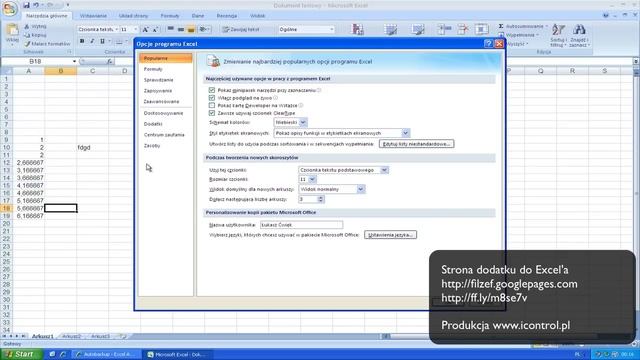The height and width of the screenshot is (360, 640).
Task: Apply bold formatting in the ribbon
Action: coord(82,41)
